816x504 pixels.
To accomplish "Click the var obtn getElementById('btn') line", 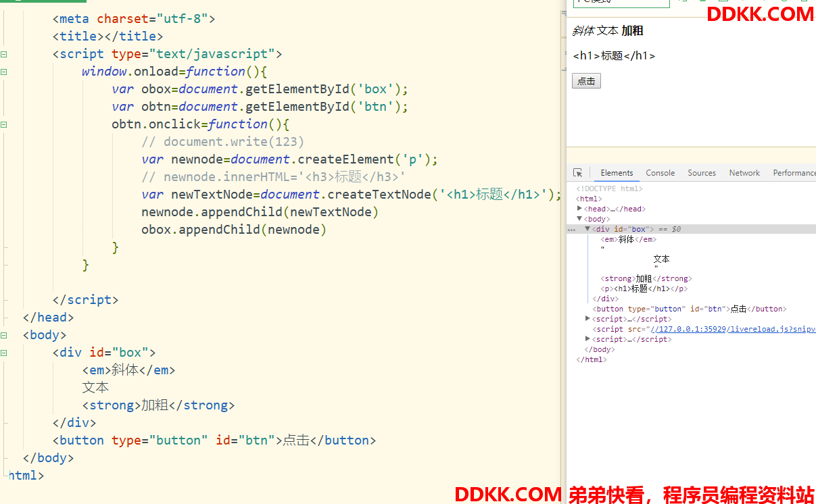I will pos(260,107).
